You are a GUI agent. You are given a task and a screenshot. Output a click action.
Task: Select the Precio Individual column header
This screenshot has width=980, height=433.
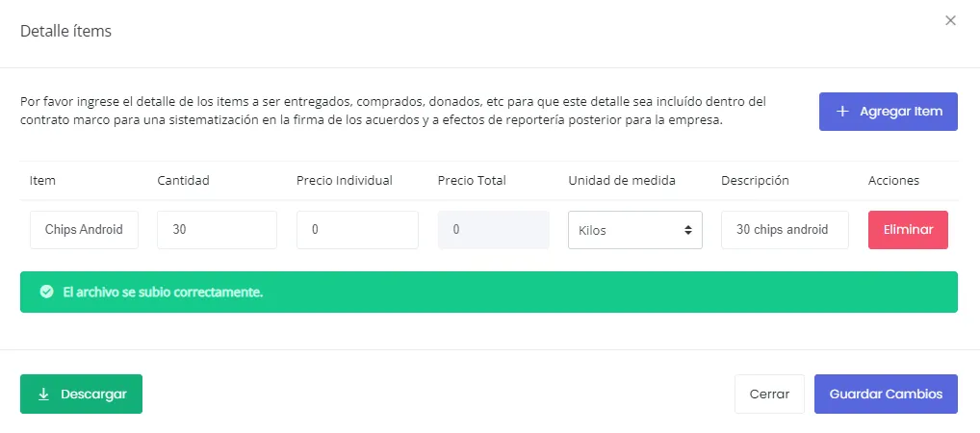345,180
